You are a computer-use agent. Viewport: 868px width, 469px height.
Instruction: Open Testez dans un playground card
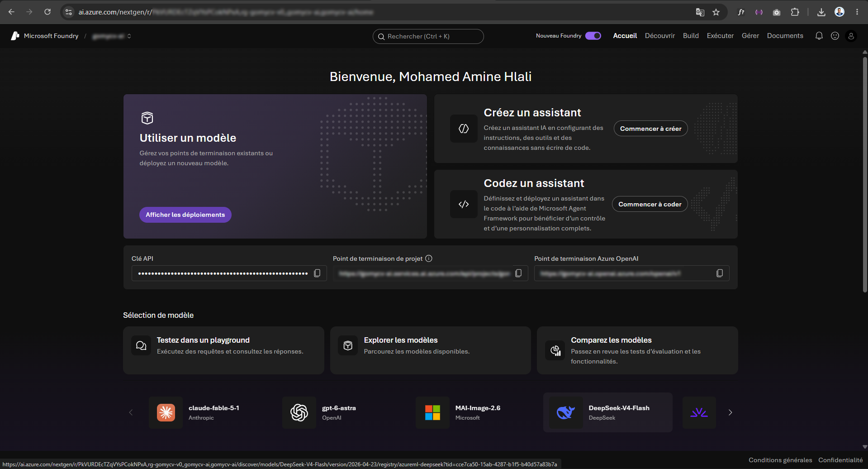[x=223, y=350]
